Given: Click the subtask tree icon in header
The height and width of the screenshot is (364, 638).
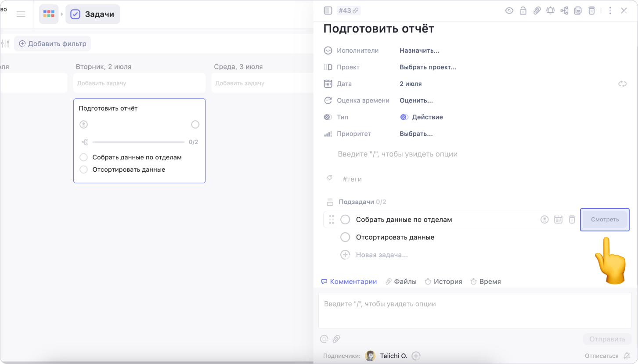Looking at the screenshot, I should [x=564, y=11].
